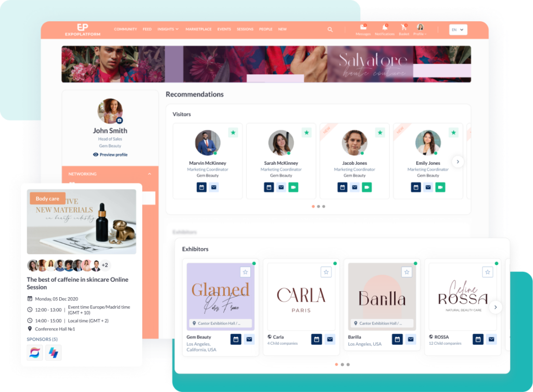
Task: Click the first sponsor logo
Action: (35, 352)
